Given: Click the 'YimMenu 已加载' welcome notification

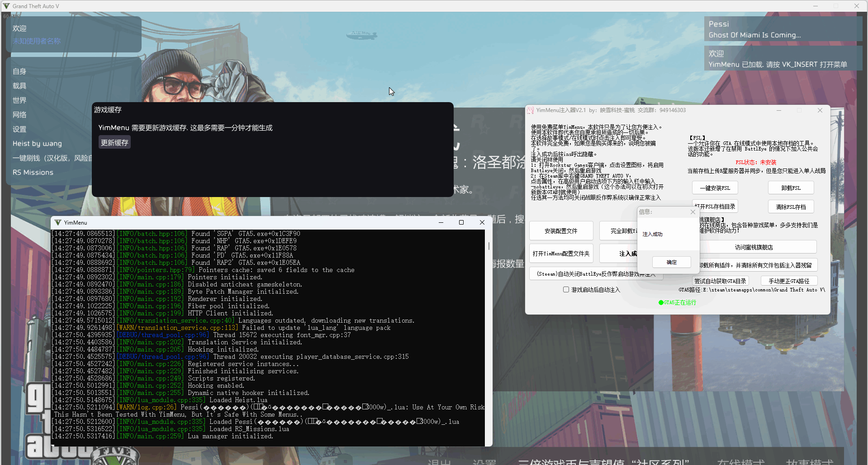Looking at the screenshot, I should (783, 59).
